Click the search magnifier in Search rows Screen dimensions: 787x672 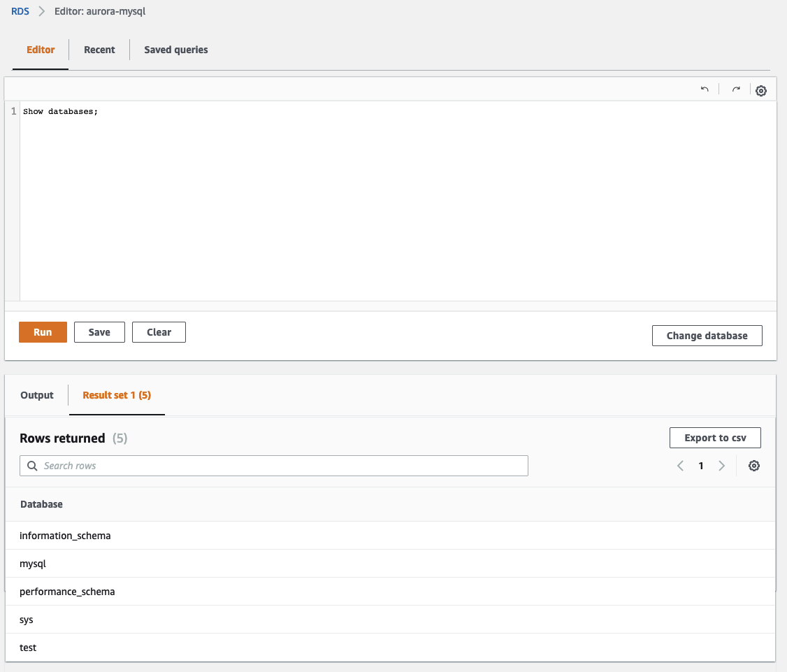click(31, 465)
